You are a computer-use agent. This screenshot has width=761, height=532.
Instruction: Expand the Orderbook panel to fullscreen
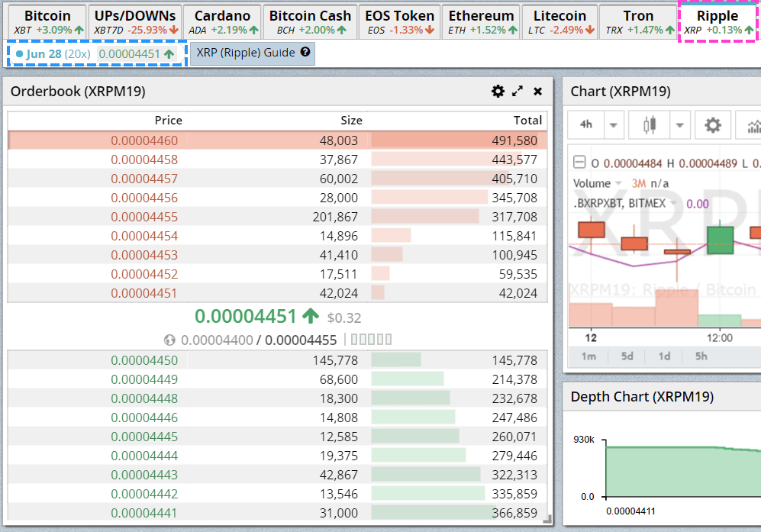(518, 92)
